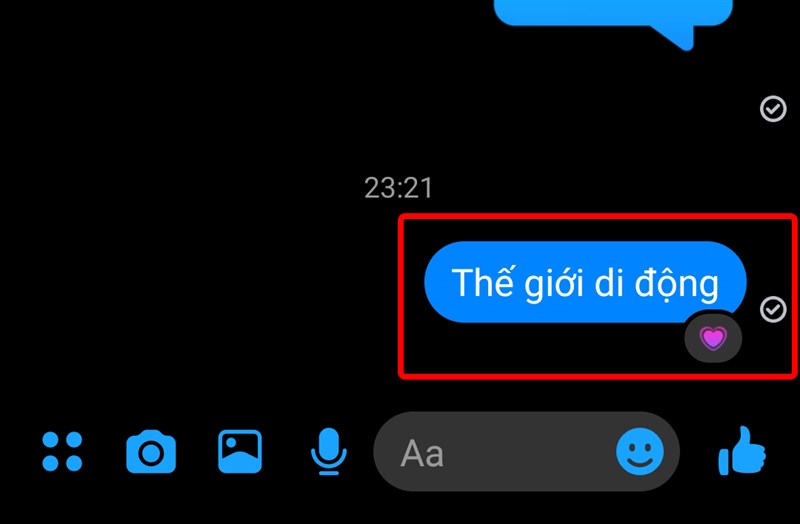Click the purple heart reaction badge

[x=713, y=337]
